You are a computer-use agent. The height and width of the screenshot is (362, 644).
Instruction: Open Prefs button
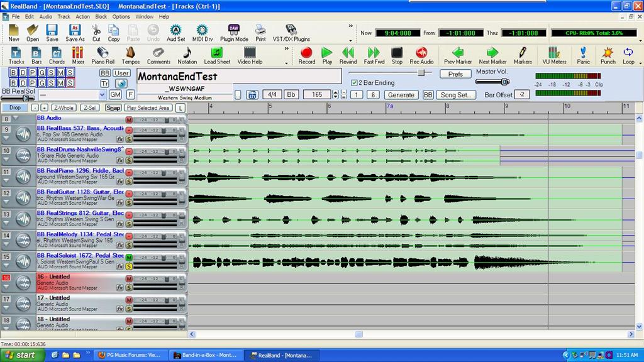pos(455,74)
